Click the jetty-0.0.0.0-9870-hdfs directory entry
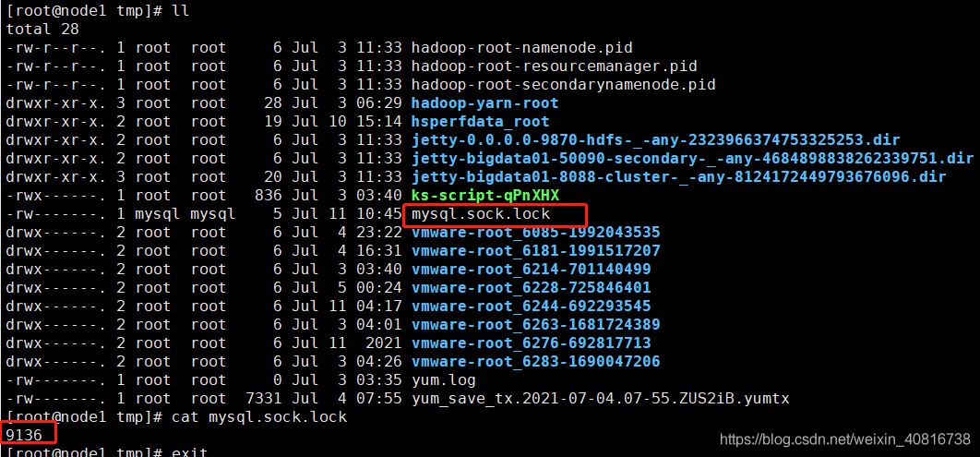Image resolution: width=980 pixels, height=457 pixels. pyautogui.click(x=655, y=140)
